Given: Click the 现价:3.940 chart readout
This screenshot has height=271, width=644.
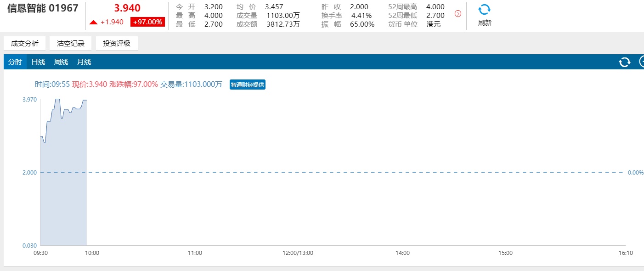Looking at the screenshot, I should tap(90, 85).
